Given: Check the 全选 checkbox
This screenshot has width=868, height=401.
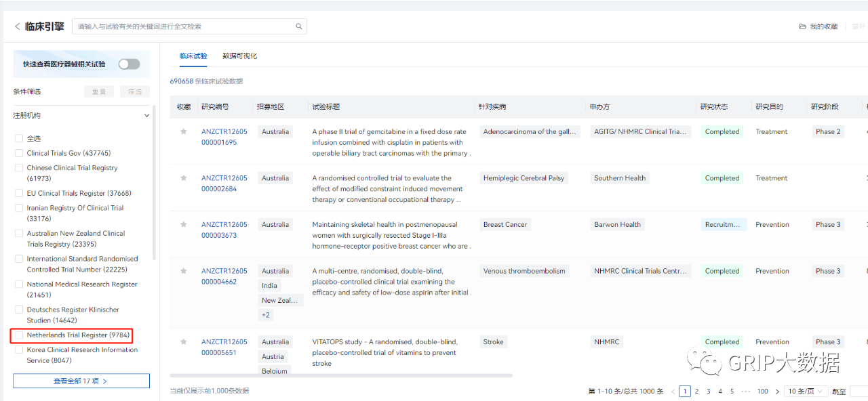Looking at the screenshot, I should pos(19,138).
